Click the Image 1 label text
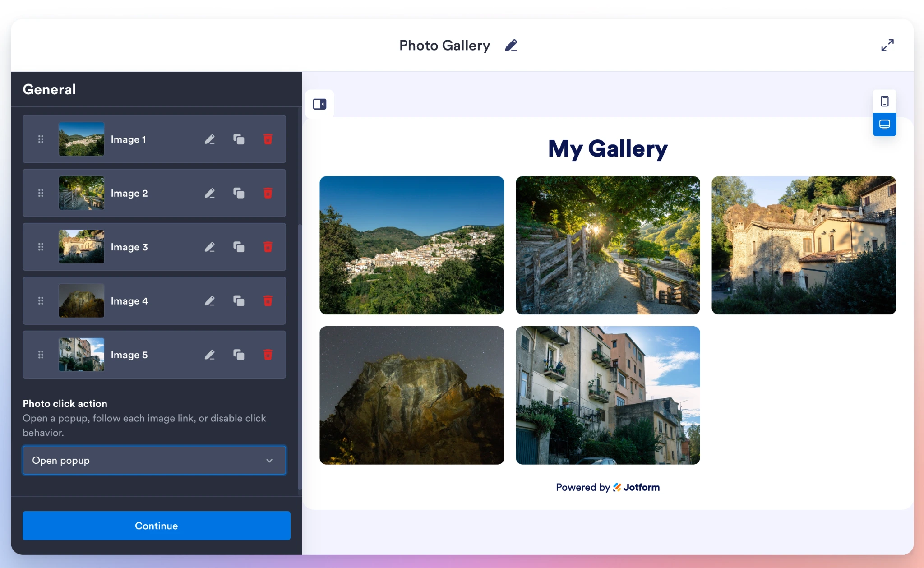This screenshot has height=568, width=924. click(x=129, y=139)
